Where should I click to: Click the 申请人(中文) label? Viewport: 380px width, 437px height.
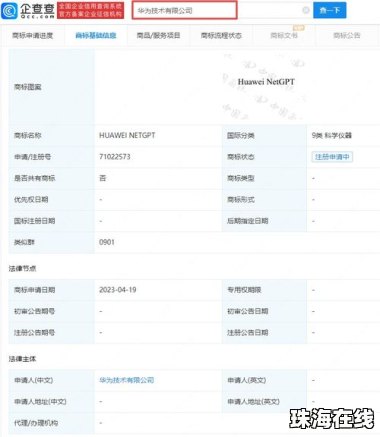(x=33, y=380)
